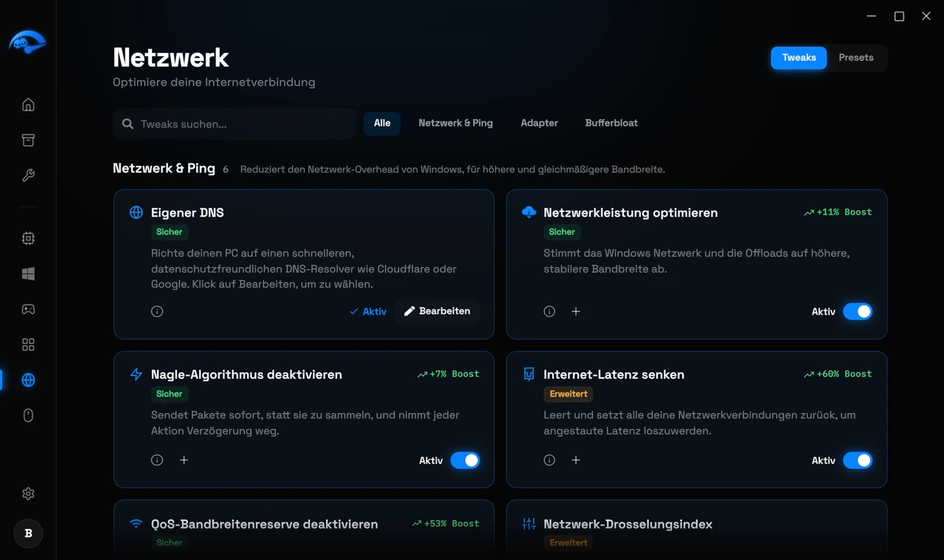Select the globe Network sidebar icon
The width and height of the screenshot is (944, 560).
click(28, 380)
